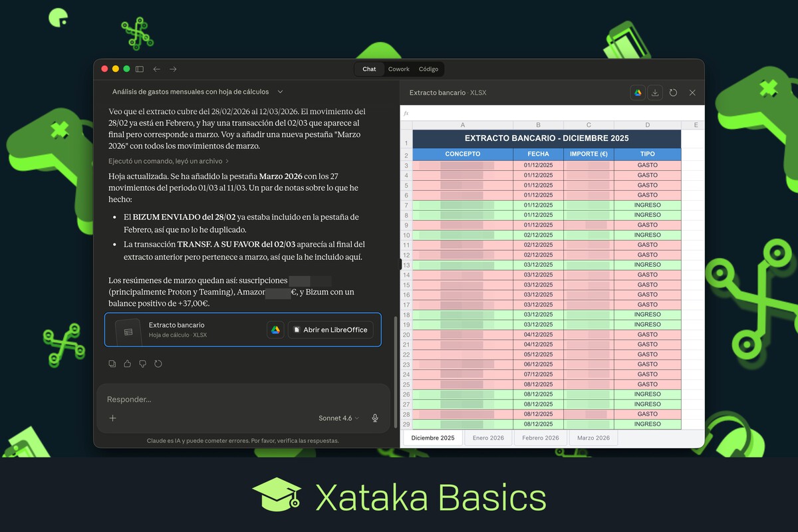Toggle thumbs up on the response
The height and width of the screenshot is (532, 798).
point(127,364)
